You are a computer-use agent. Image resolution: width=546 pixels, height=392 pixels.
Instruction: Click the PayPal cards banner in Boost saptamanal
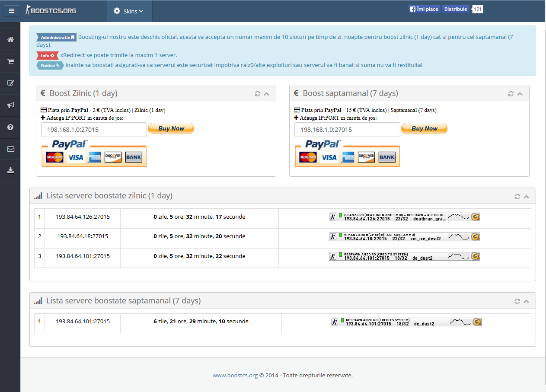point(347,153)
